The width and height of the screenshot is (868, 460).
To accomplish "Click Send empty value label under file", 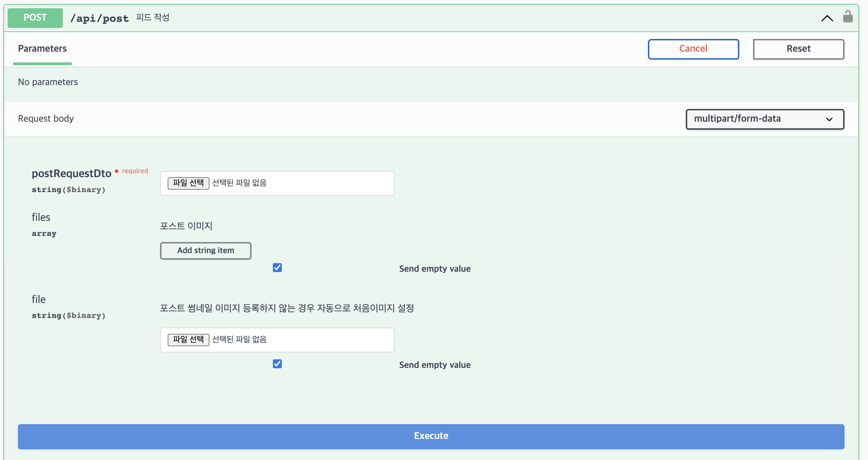I will tap(434, 365).
